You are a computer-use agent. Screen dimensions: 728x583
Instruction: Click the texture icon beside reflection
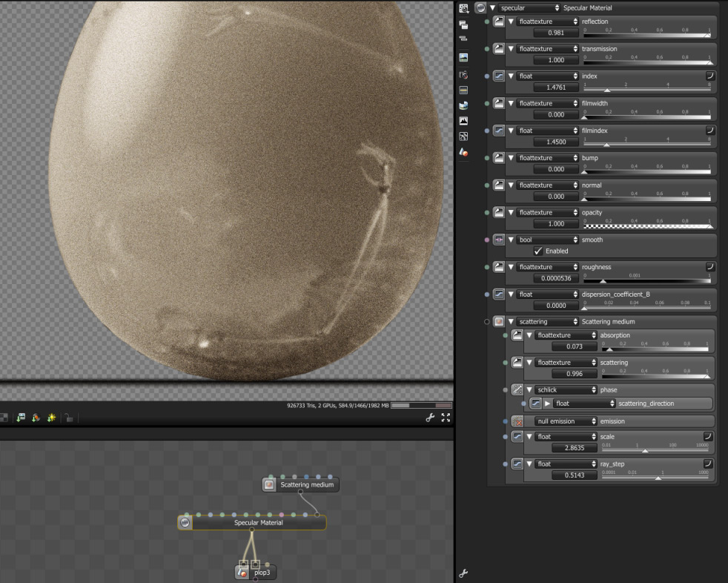499,22
